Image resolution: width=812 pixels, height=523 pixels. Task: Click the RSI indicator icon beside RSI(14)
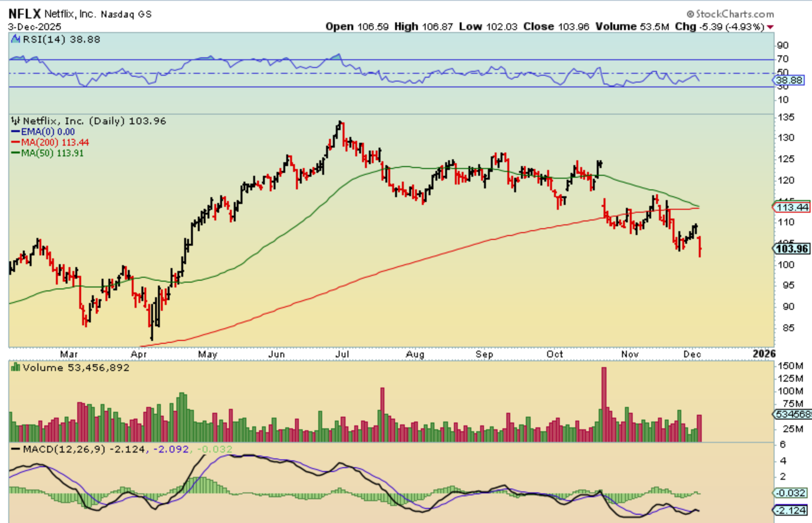pos(16,39)
